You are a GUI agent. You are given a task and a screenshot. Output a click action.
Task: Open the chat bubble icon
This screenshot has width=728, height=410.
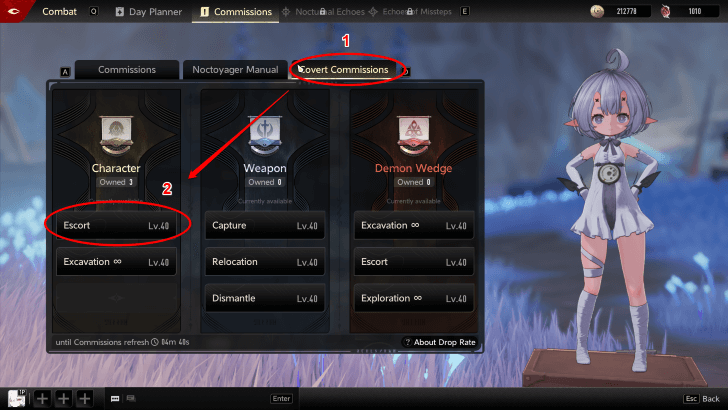115,398
